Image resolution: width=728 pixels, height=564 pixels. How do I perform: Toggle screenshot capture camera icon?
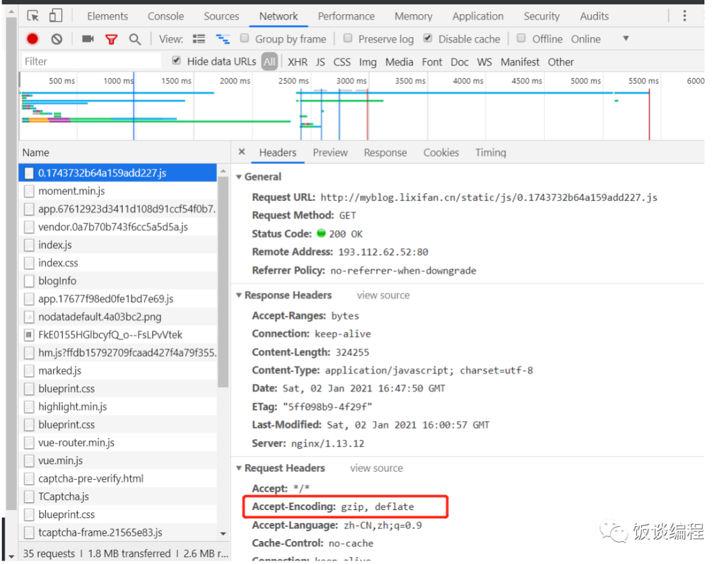click(x=88, y=39)
